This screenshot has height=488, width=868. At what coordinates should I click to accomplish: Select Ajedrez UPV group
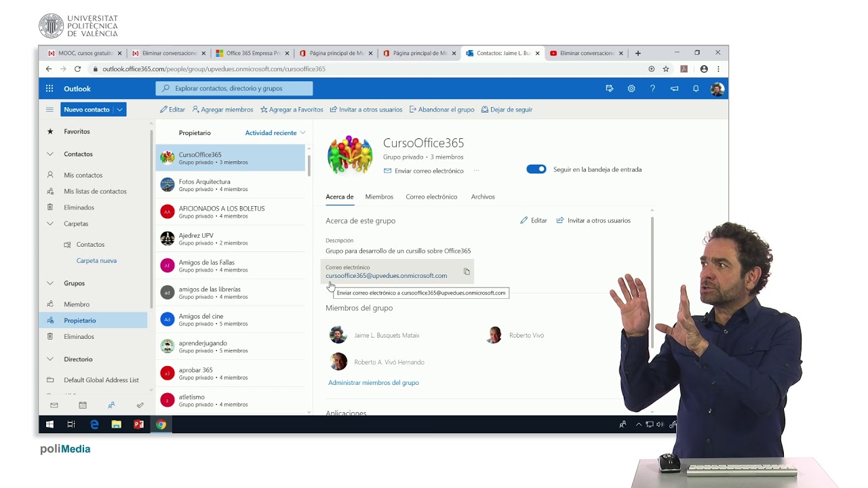pyautogui.click(x=231, y=239)
